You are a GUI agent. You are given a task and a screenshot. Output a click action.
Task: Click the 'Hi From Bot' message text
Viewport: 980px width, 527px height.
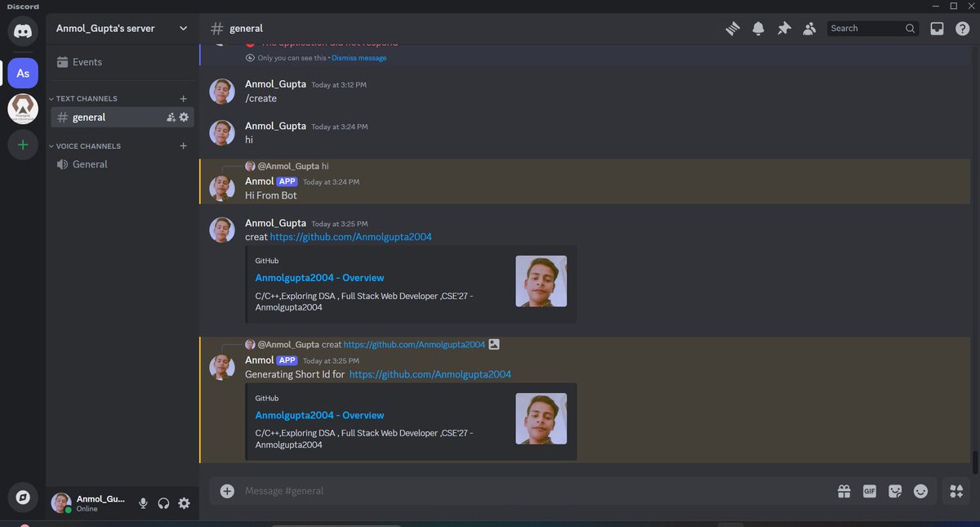(x=271, y=196)
